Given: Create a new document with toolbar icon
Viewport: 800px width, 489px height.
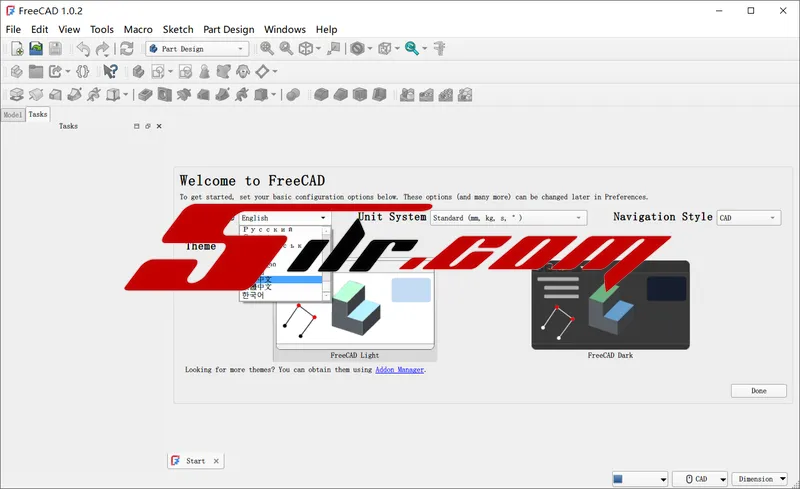Looking at the screenshot, I should point(17,48).
